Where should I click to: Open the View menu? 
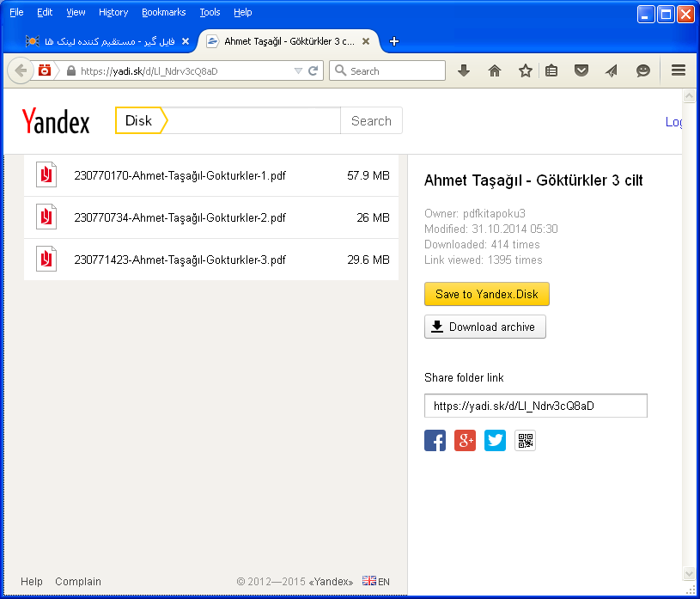[76, 13]
